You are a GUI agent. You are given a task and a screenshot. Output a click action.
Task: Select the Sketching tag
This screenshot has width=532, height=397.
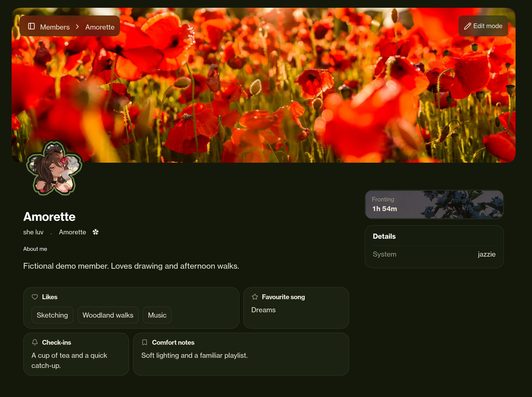[52, 315]
